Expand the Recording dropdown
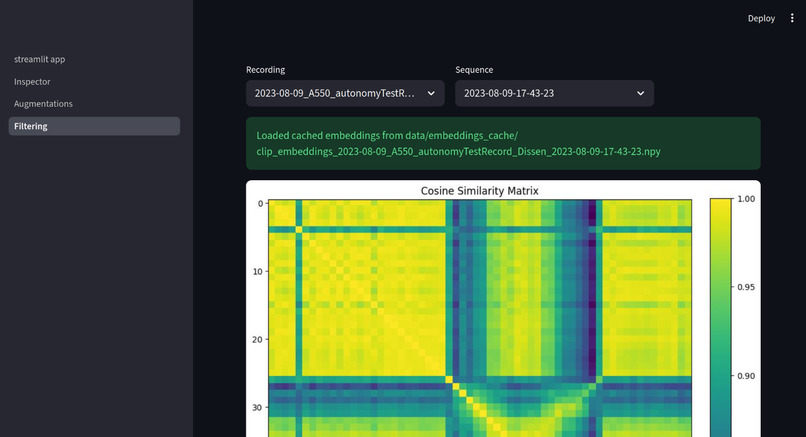806x437 pixels. pos(345,93)
